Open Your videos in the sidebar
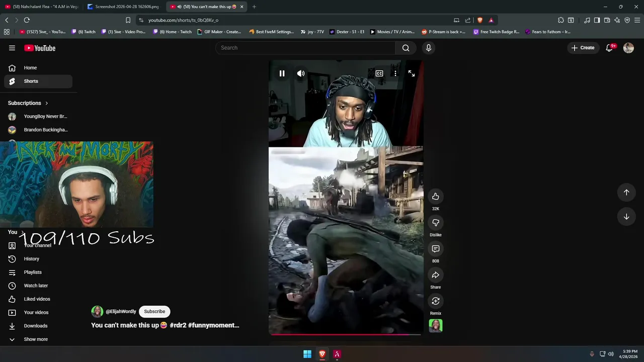This screenshot has height=362, width=644. (38, 312)
